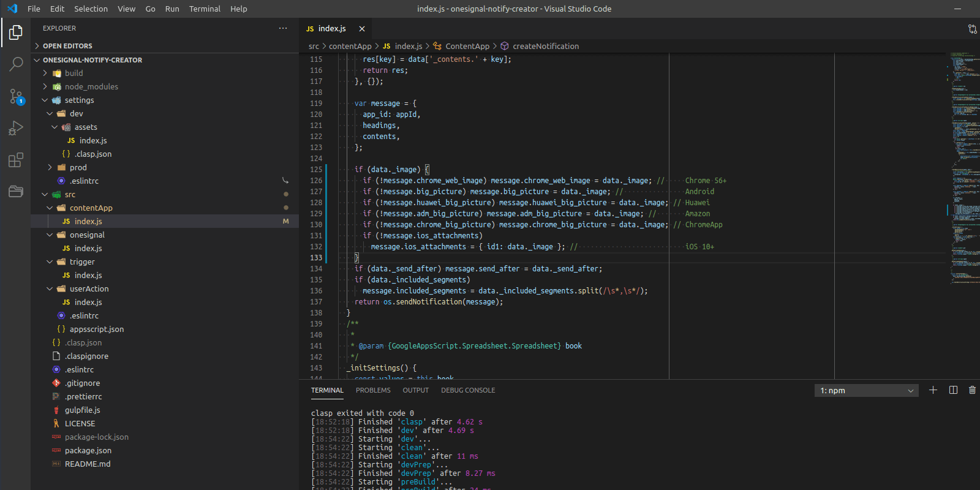Screen dimensions: 980x490
Task: Switch to the Debug Console tab
Action: [x=468, y=390]
